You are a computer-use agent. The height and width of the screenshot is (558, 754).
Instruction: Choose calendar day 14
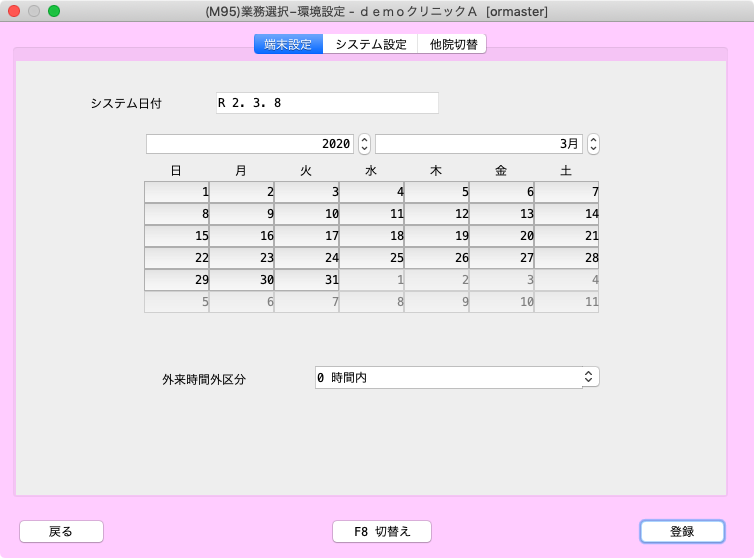[566, 214]
